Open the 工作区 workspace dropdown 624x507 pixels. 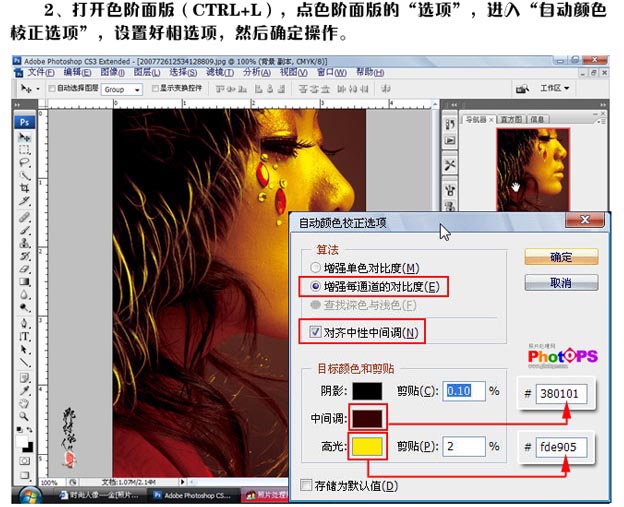(554, 88)
